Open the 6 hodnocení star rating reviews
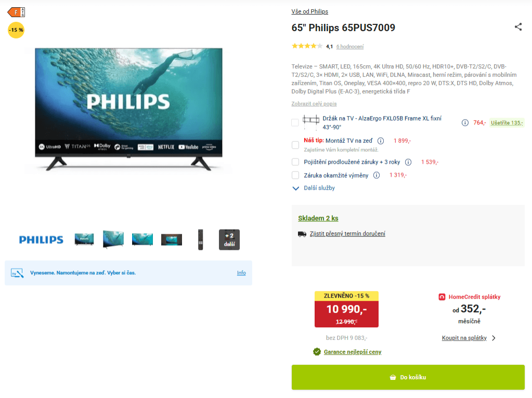This screenshot has height=398, width=532. 350,47
